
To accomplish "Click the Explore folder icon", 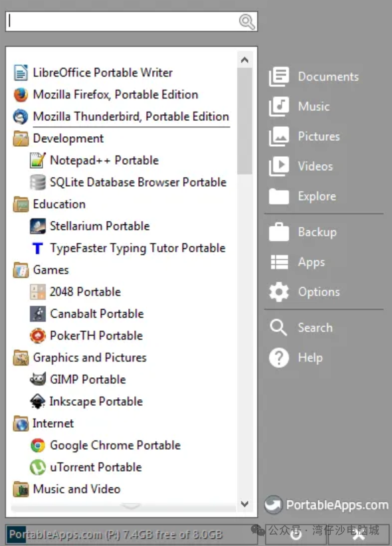I will tap(279, 197).
